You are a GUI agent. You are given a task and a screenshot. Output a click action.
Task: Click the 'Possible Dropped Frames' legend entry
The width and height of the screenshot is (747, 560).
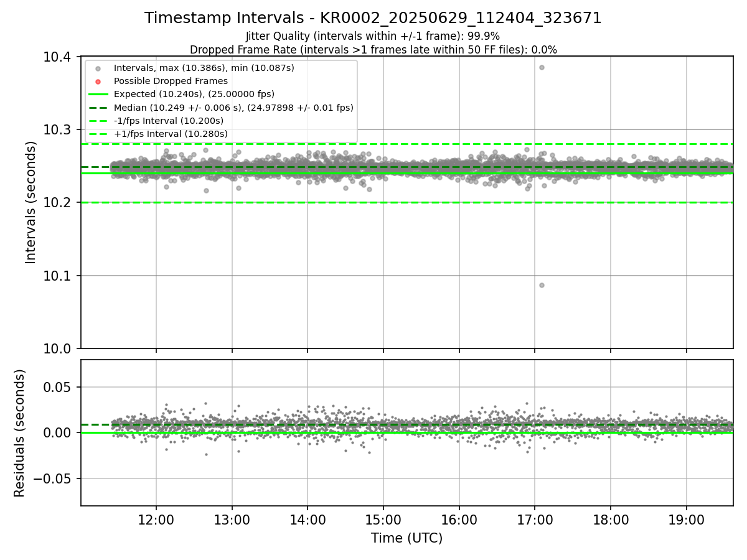[x=171, y=81]
